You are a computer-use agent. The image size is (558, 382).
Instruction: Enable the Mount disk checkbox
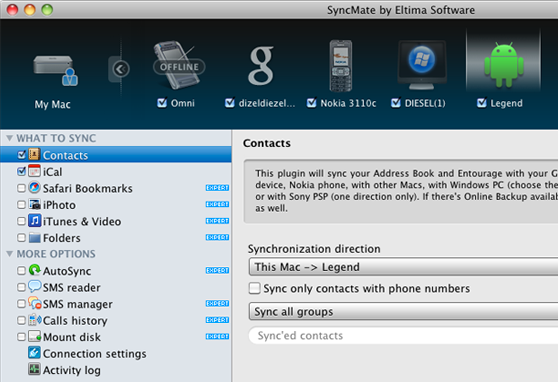pyautogui.click(x=21, y=336)
